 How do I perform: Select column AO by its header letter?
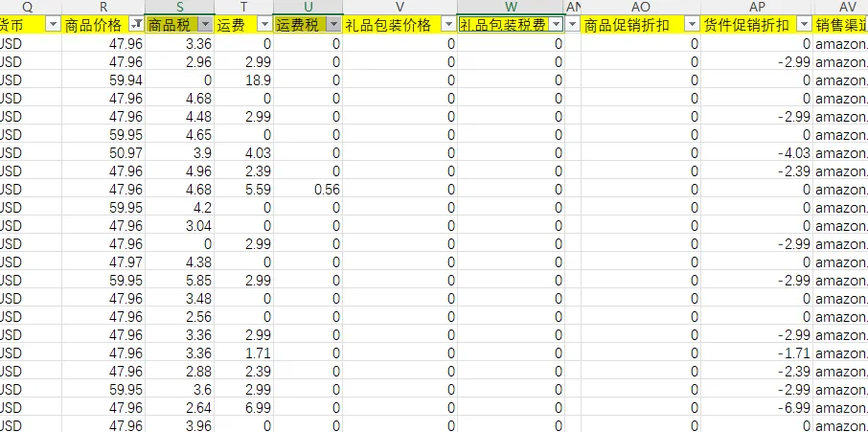pyautogui.click(x=640, y=7)
